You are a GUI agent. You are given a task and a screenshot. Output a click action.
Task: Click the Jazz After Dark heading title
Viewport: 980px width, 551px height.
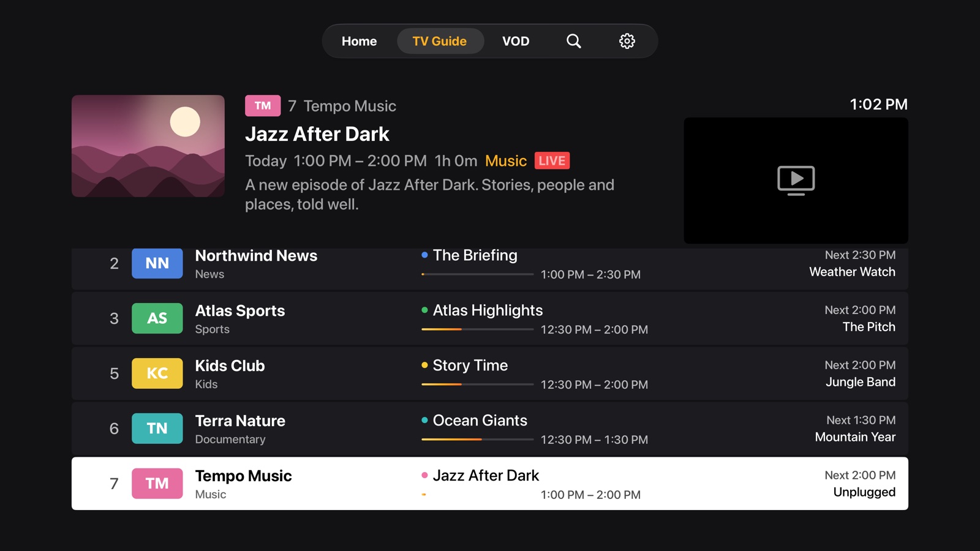pyautogui.click(x=317, y=134)
